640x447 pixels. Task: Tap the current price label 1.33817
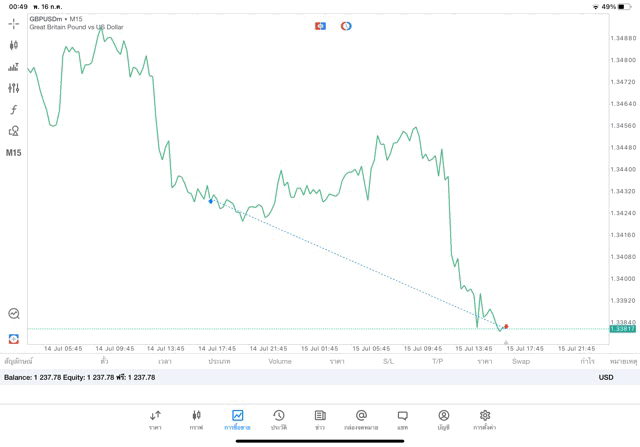[622, 328]
